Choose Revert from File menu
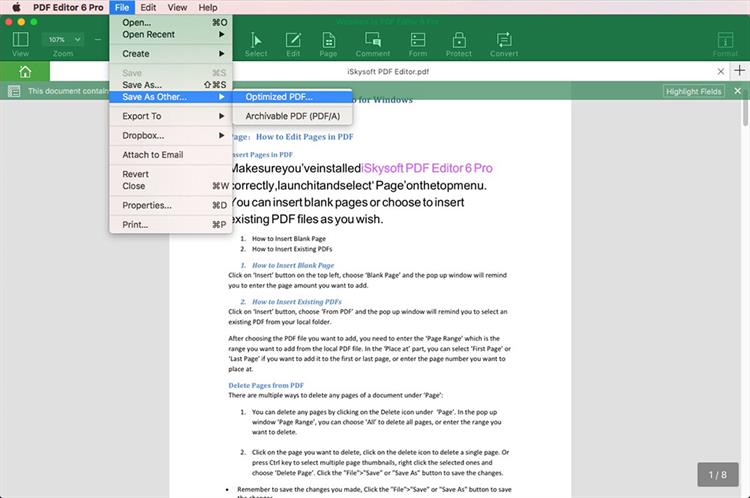This screenshot has width=750, height=498. click(x=171, y=174)
